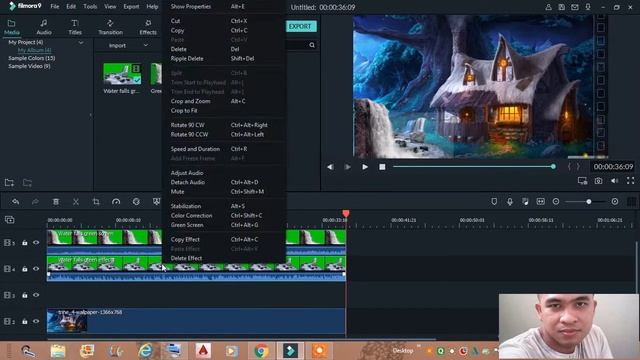
Task: Open the File menu
Action: (55, 7)
